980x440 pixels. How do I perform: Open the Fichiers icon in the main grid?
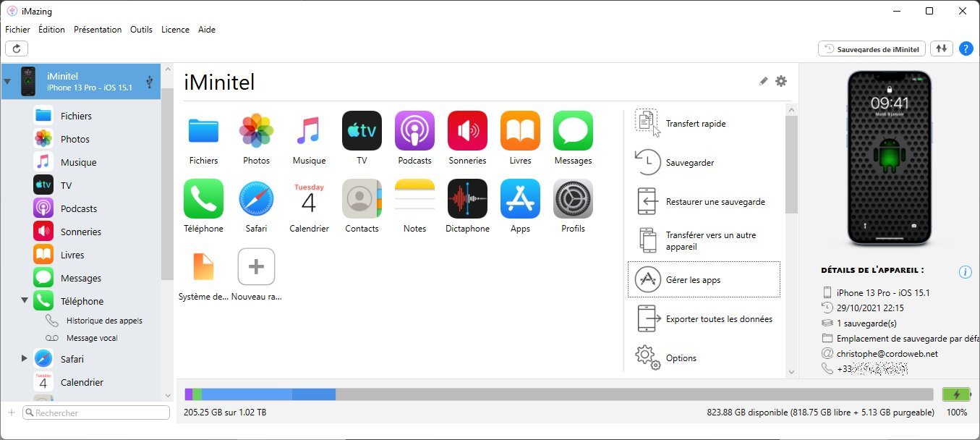203,131
